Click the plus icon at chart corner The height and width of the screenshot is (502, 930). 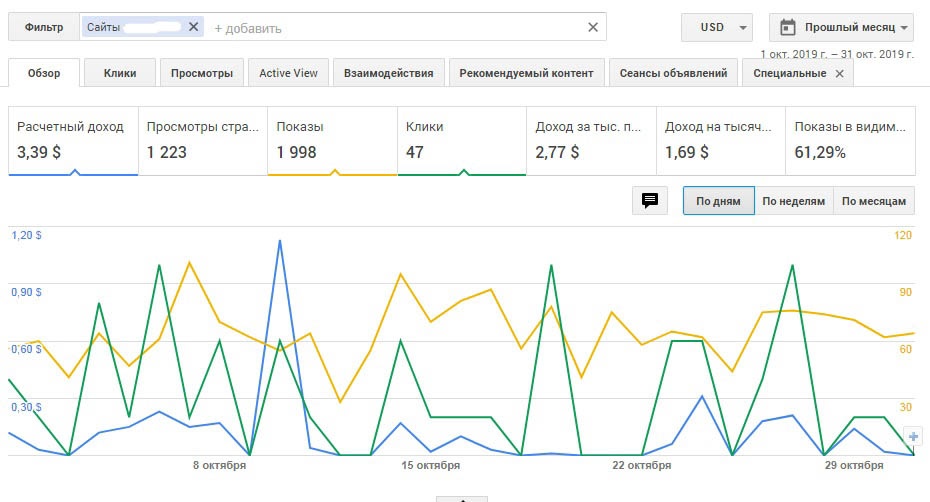912,436
